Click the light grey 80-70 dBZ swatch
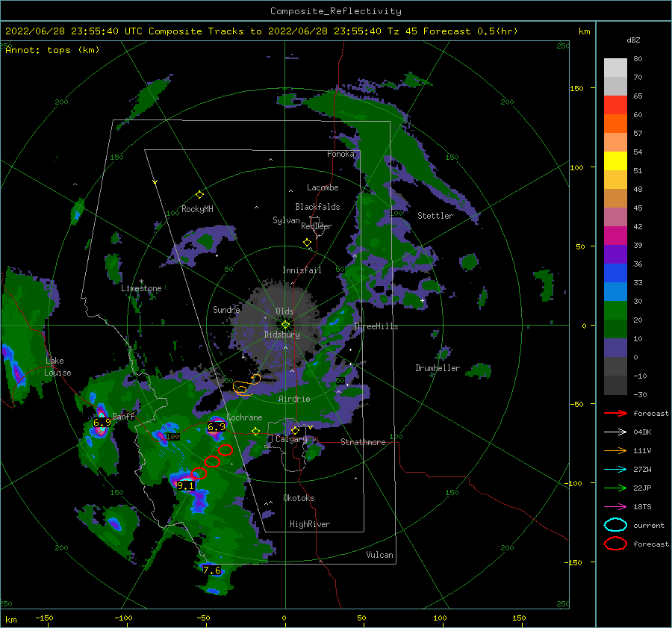 tap(615, 67)
